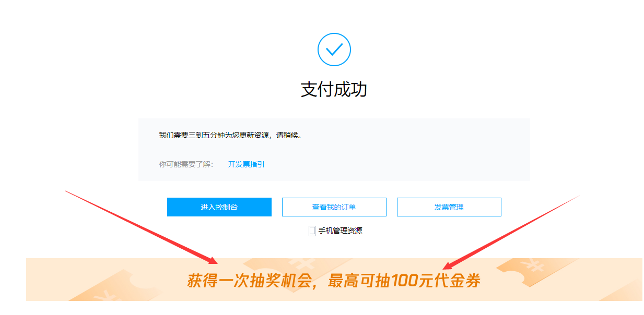Screen dimensions: 644x315
Task: Open the 手机管理资源 text link
Action: [340, 231]
